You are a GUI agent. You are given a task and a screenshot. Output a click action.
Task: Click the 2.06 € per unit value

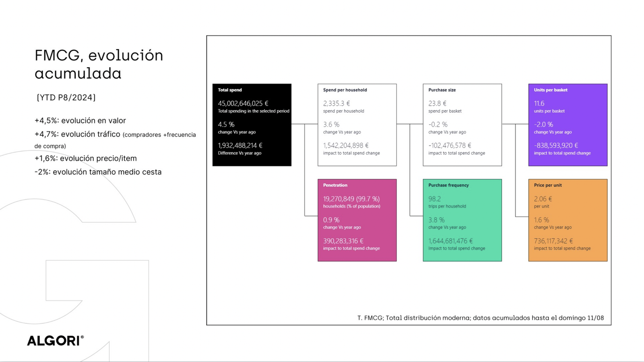coord(543,199)
